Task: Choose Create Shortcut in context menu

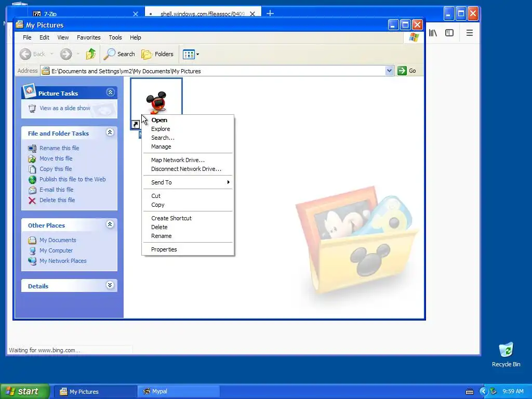Action: pyautogui.click(x=188, y=218)
